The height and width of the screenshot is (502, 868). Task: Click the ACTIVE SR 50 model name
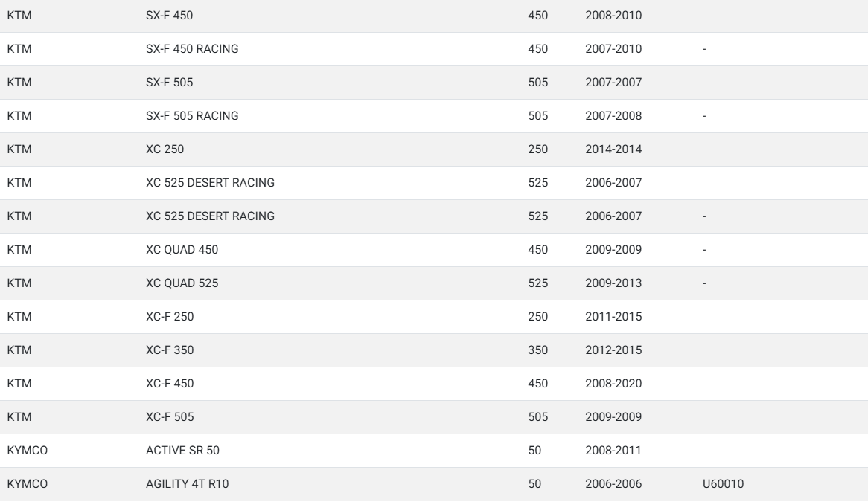pos(182,451)
